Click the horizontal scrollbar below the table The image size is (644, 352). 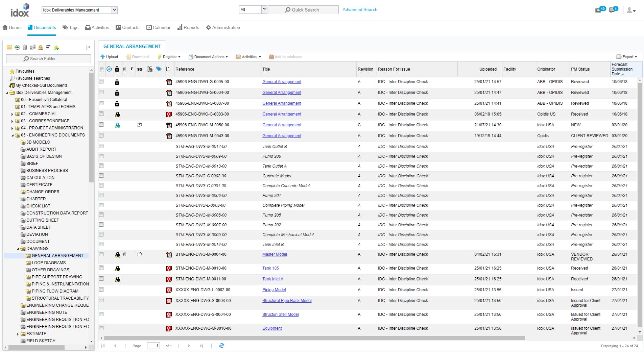click(314, 338)
